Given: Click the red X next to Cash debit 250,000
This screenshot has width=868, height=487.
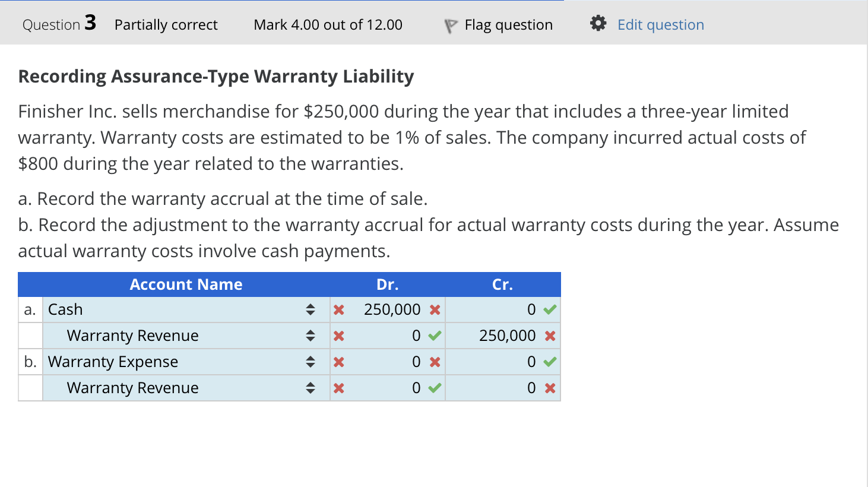Looking at the screenshot, I should click(x=435, y=310).
